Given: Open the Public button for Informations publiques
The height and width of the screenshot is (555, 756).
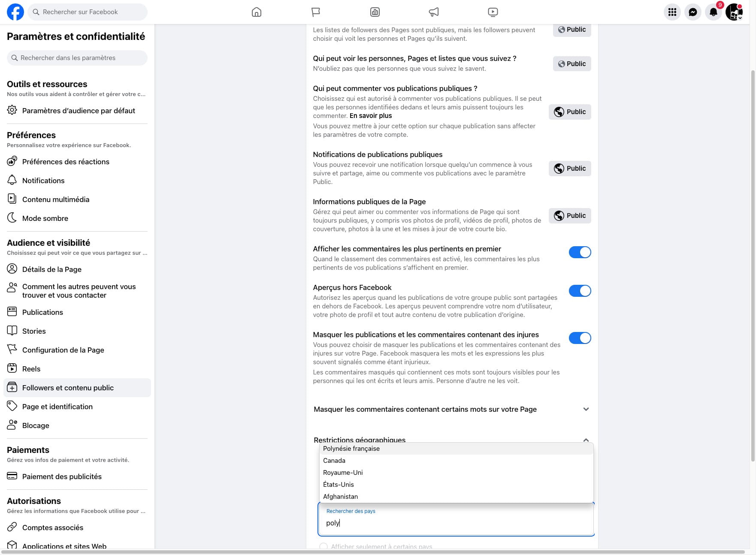Looking at the screenshot, I should (x=570, y=216).
